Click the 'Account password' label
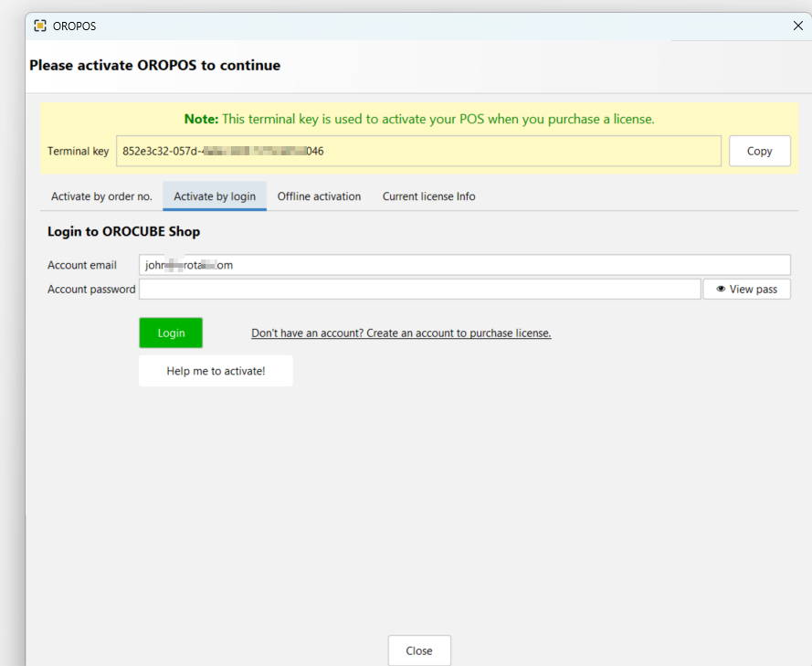The width and height of the screenshot is (812, 666). point(91,289)
